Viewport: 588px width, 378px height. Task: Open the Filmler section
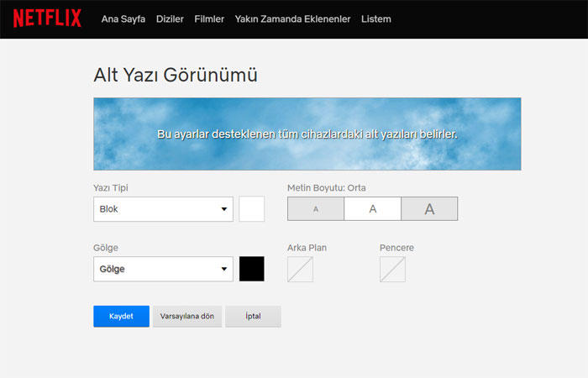209,19
